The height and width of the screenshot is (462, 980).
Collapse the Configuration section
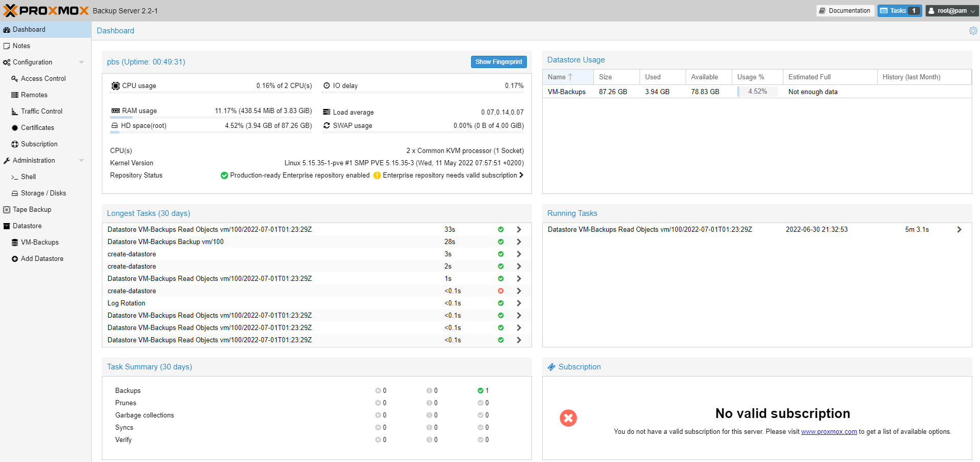click(81, 62)
